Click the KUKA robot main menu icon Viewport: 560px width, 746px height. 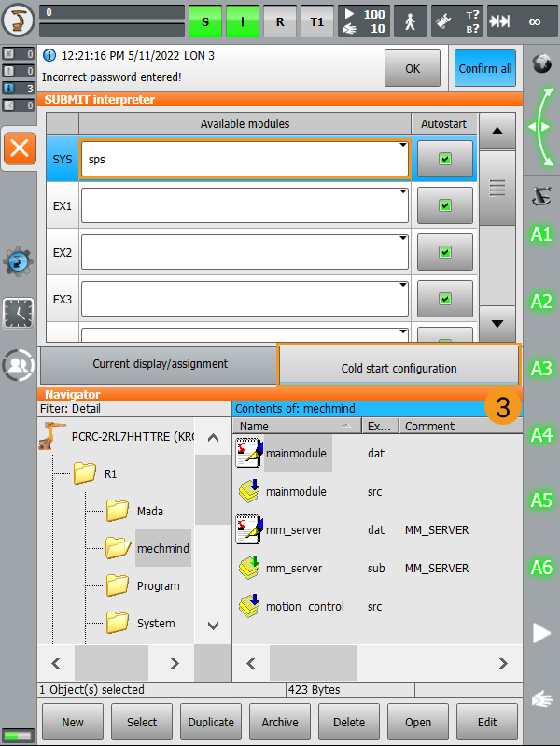(x=19, y=21)
